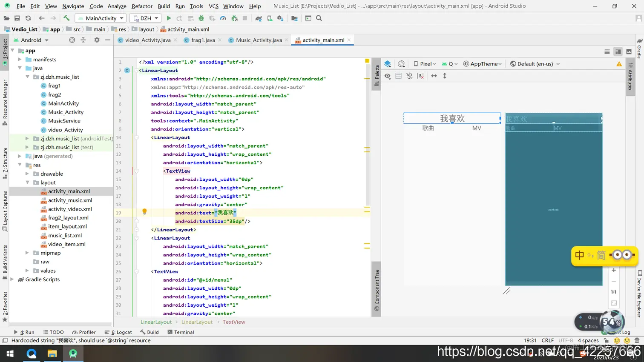Open the Analyze menu

pyautogui.click(x=117, y=6)
